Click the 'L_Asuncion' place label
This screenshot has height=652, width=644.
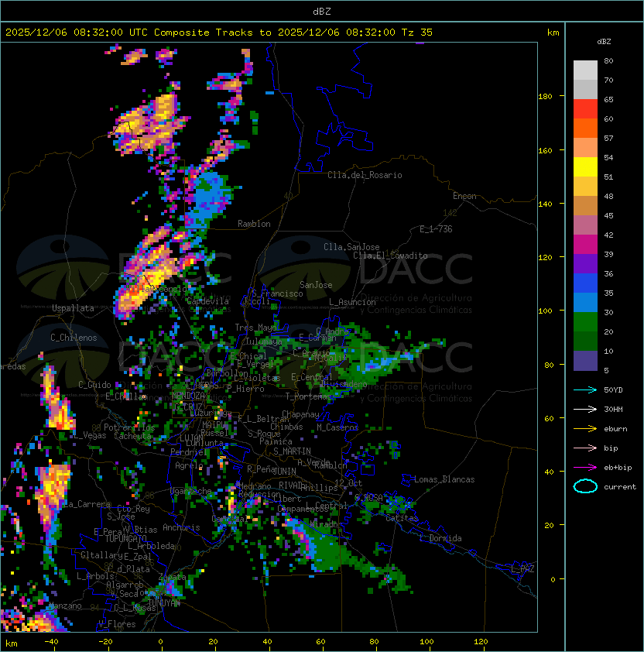(352, 302)
